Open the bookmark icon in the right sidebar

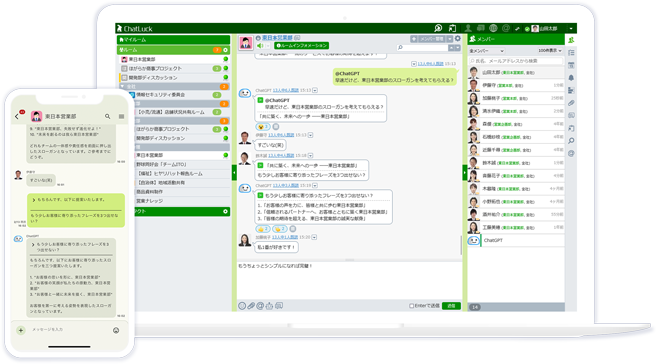tap(571, 128)
